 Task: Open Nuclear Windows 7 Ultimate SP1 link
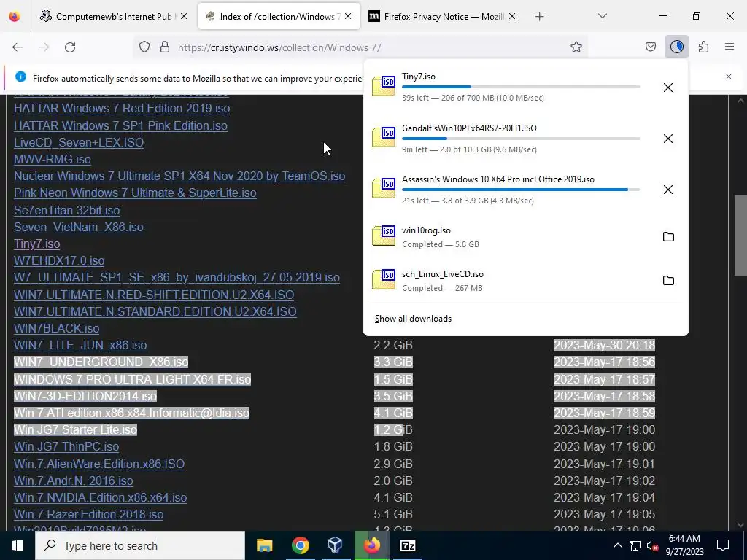(179, 176)
